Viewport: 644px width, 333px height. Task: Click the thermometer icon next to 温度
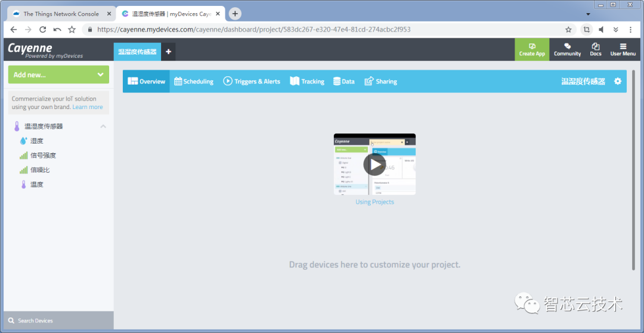[23, 185]
